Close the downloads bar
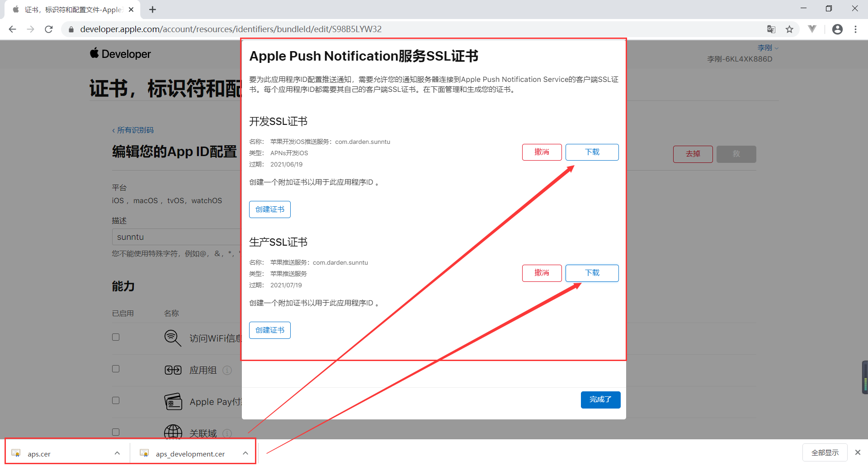The height and width of the screenshot is (466, 868). (858, 452)
